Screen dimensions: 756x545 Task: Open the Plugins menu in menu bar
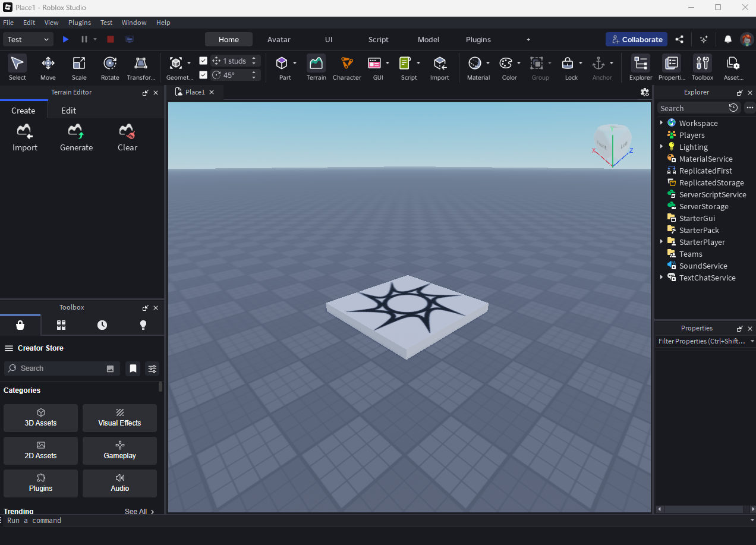click(80, 23)
